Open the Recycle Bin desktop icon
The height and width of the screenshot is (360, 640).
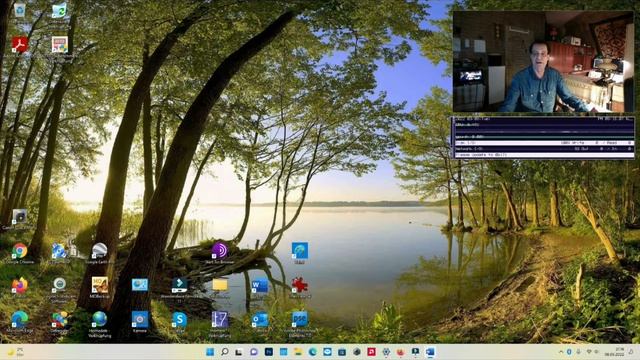point(19,10)
